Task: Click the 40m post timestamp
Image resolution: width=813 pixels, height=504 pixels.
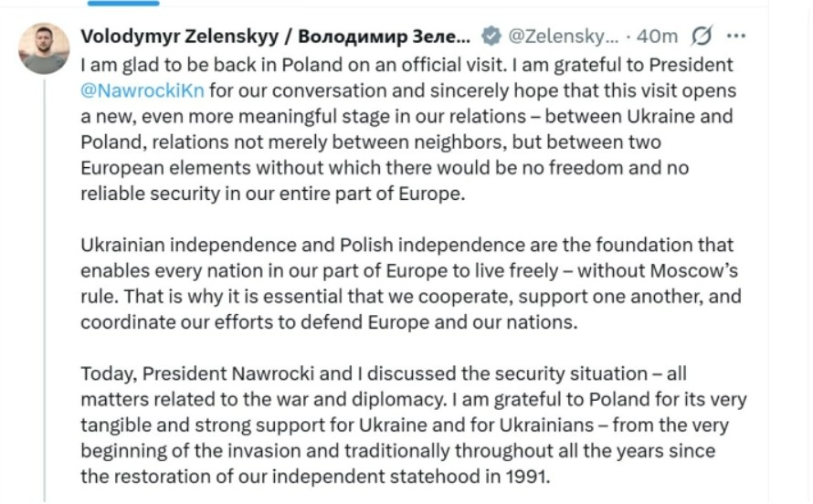Action: (658, 36)
